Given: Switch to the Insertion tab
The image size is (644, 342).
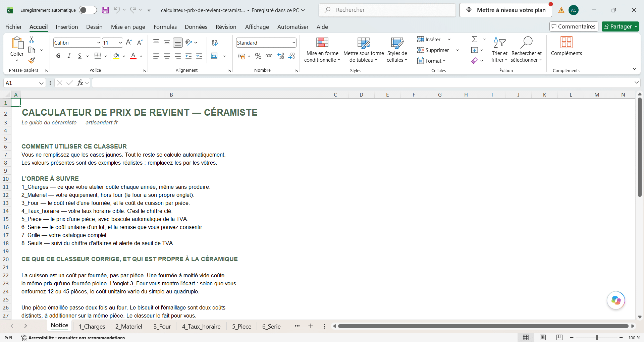Looking at the screenshot, I should 67,27.
